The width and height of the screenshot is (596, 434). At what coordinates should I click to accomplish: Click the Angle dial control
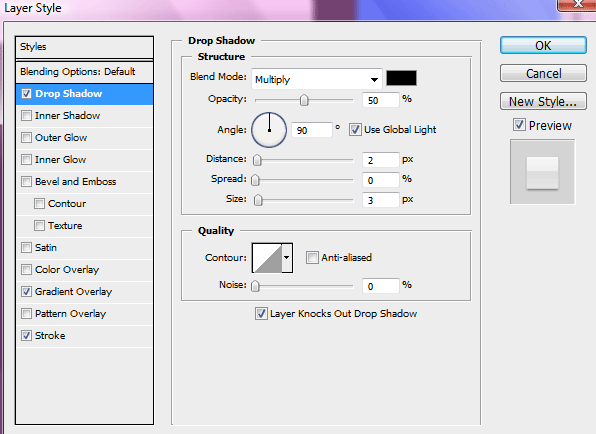(269, 130)
